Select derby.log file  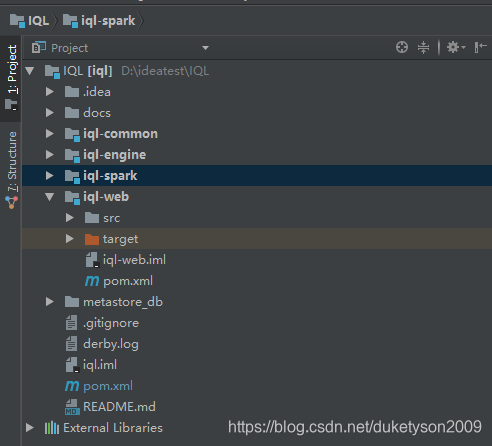111,344
